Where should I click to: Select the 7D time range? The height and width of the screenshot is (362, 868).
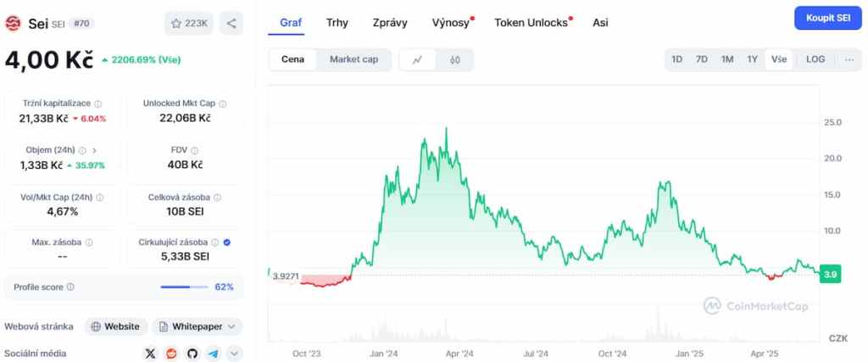tap(702, 59)
